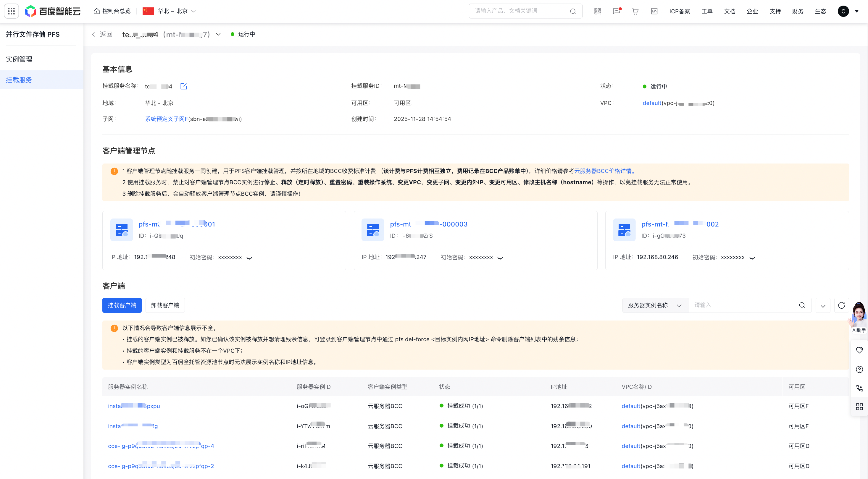Show initial password for the 000003 node

coord(500,258)
